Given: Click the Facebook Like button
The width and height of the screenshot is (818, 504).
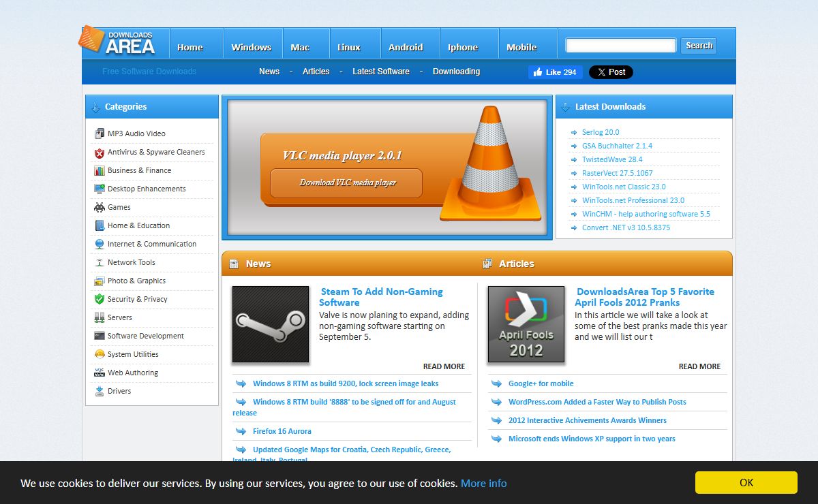Looking at the screenshot, I should point(556,72).
